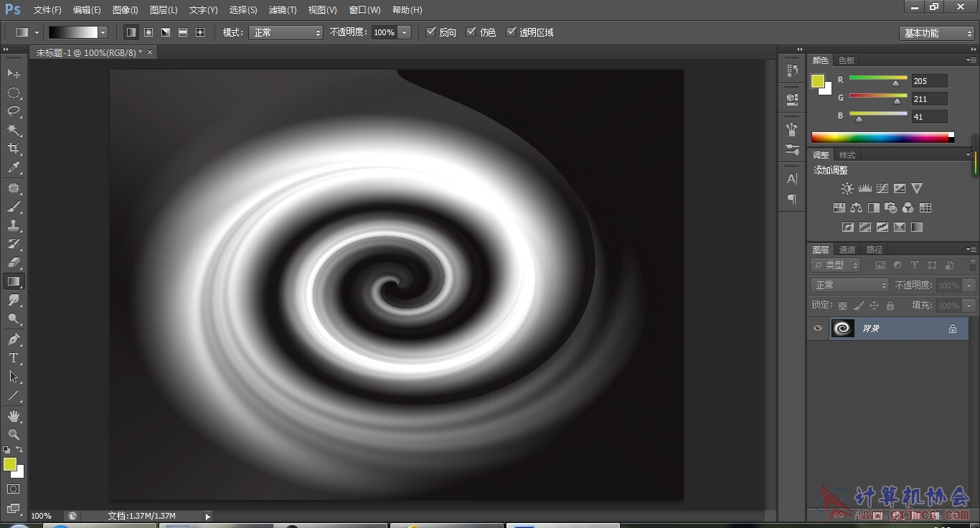Select the Eraser tool
The image size is (980, 528).
[14, 263]
